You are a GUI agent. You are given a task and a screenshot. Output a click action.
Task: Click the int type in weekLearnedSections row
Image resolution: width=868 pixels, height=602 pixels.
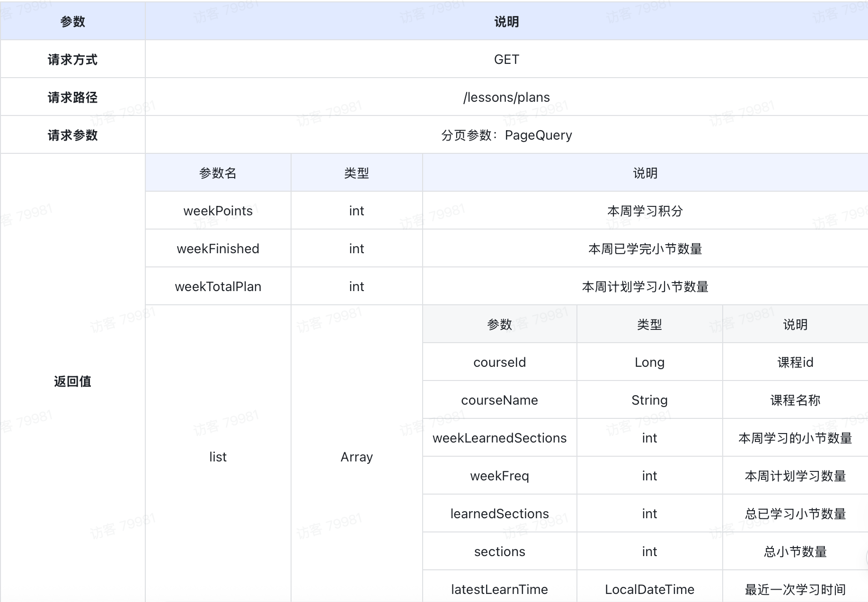point(649,438)
